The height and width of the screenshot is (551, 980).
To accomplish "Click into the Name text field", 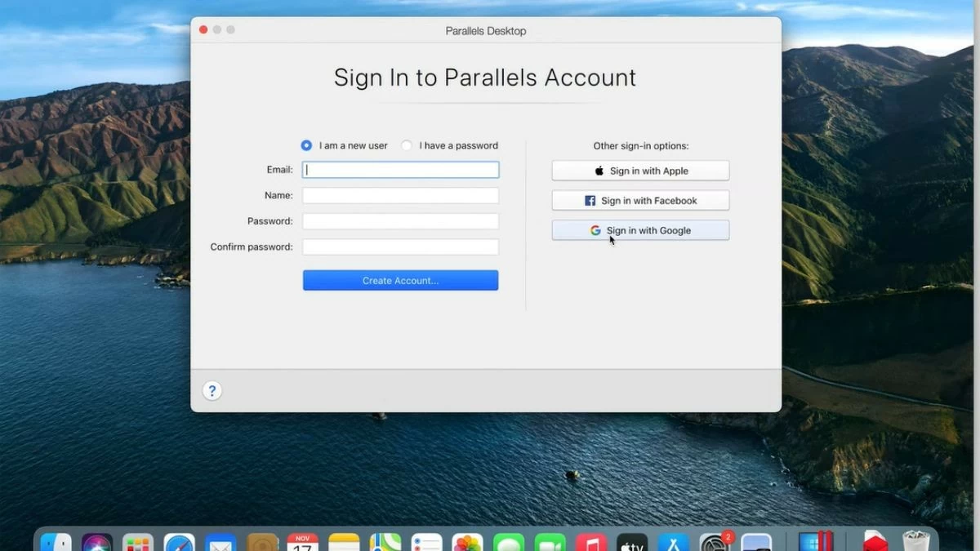I will [x=400, y=196].
